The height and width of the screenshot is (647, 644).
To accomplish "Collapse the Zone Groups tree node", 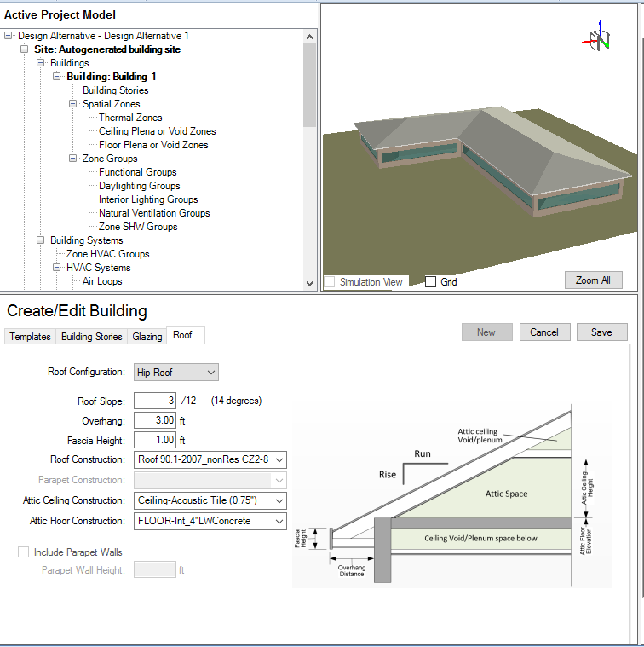I will (x=73, y=159).
